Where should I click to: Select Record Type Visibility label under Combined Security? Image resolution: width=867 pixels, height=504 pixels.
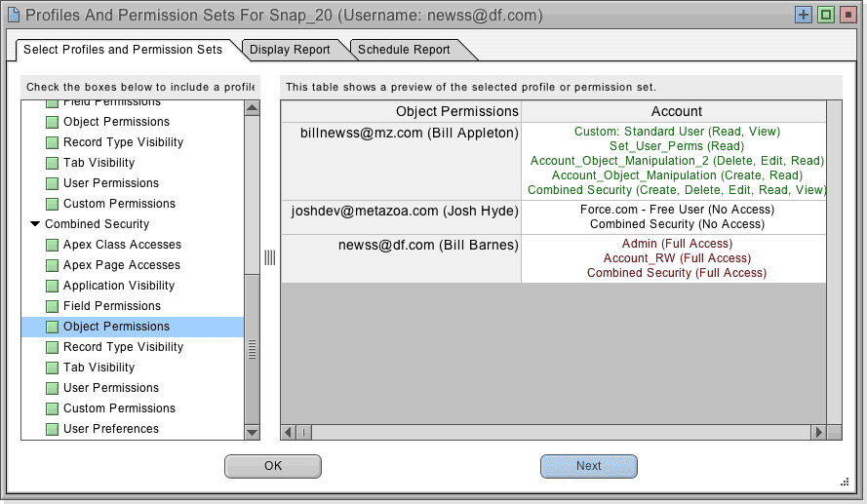[123, 347]
